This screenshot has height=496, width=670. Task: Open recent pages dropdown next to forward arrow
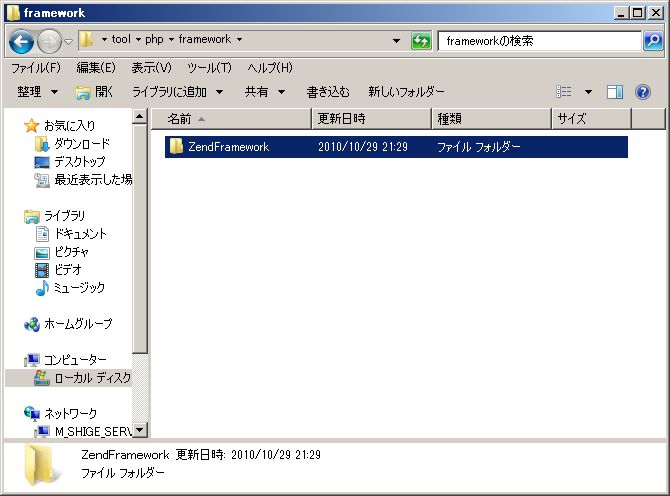tap(68, 42)
